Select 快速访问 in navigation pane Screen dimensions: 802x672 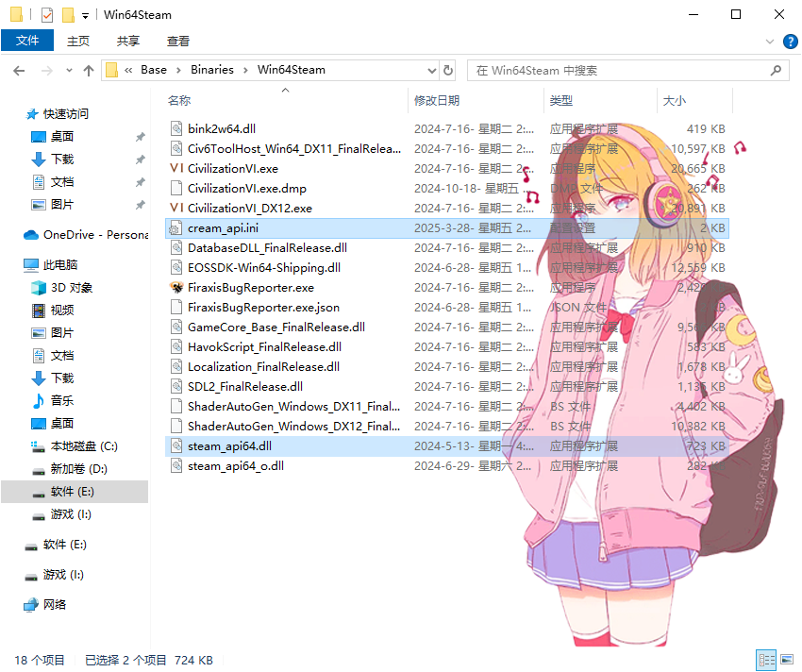(x=65, y=113)
